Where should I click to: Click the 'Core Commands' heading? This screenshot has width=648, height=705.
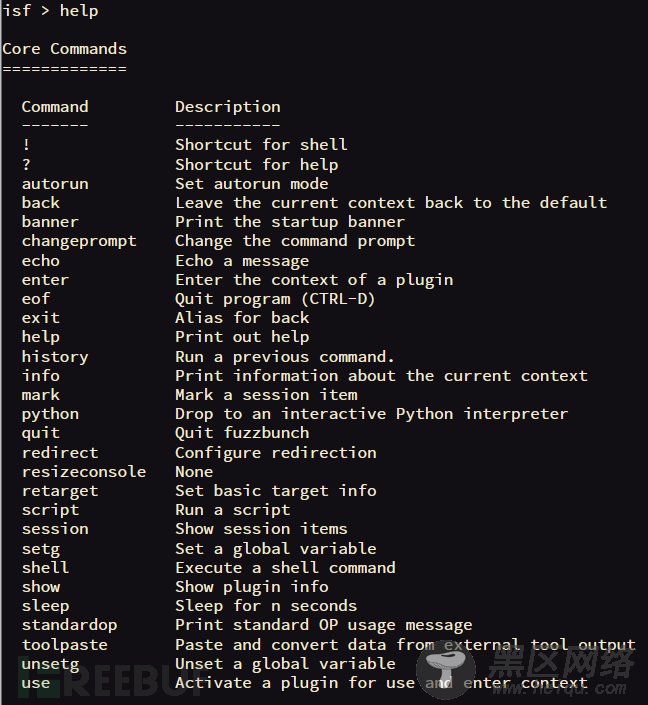point(64,49)
